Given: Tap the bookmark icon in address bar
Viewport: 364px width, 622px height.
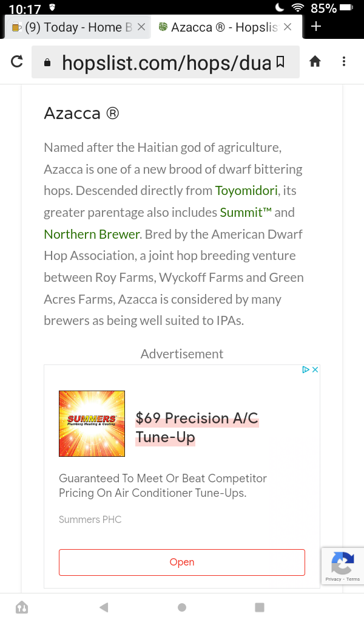Looking at the screenshot, I should tap(280, 61).
